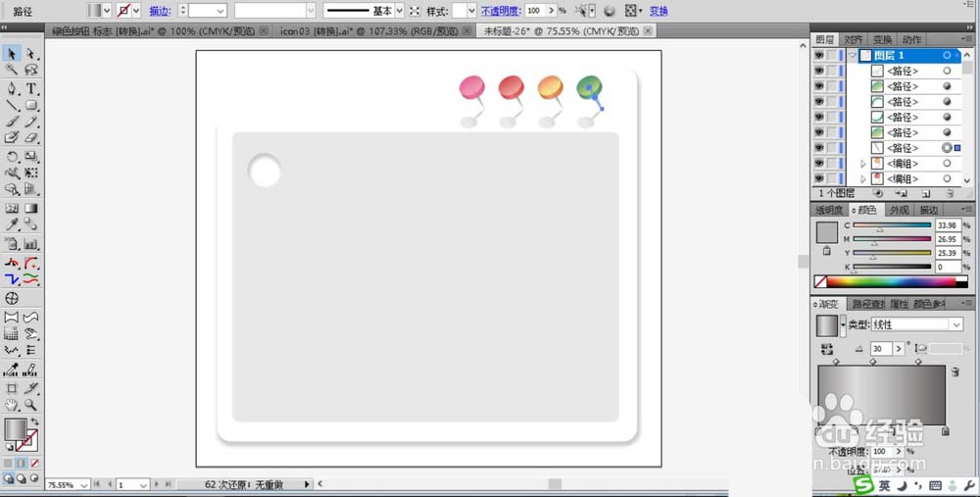Open the 75.55% zoom level dropdown
The image size is (980, 497).
(83, 484)
